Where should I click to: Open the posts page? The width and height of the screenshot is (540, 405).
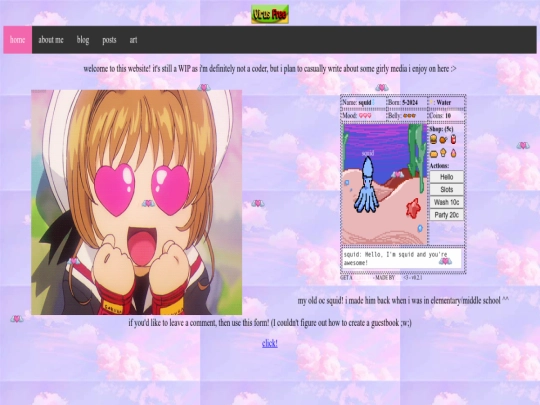[109, 40]
